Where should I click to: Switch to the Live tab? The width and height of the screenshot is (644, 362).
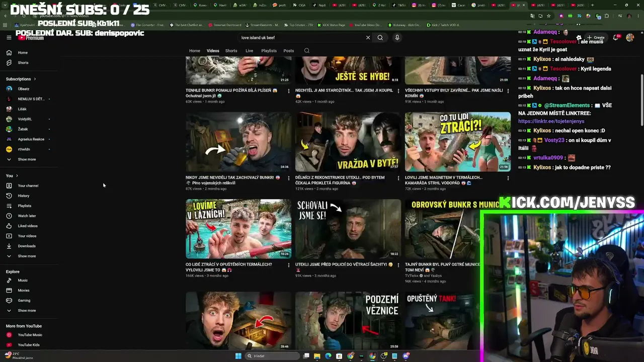pyautogui.click(x=249, y=51)
